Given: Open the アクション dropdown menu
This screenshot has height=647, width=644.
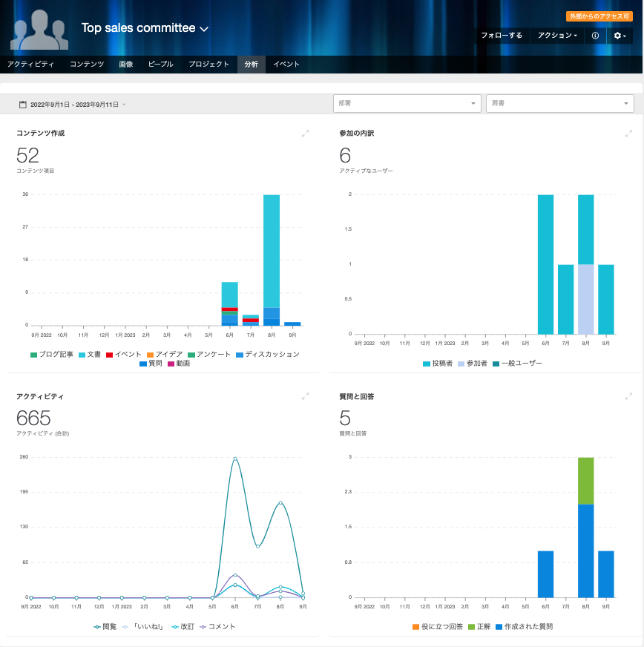Looking at the screenshot, I should pos(557,36).
